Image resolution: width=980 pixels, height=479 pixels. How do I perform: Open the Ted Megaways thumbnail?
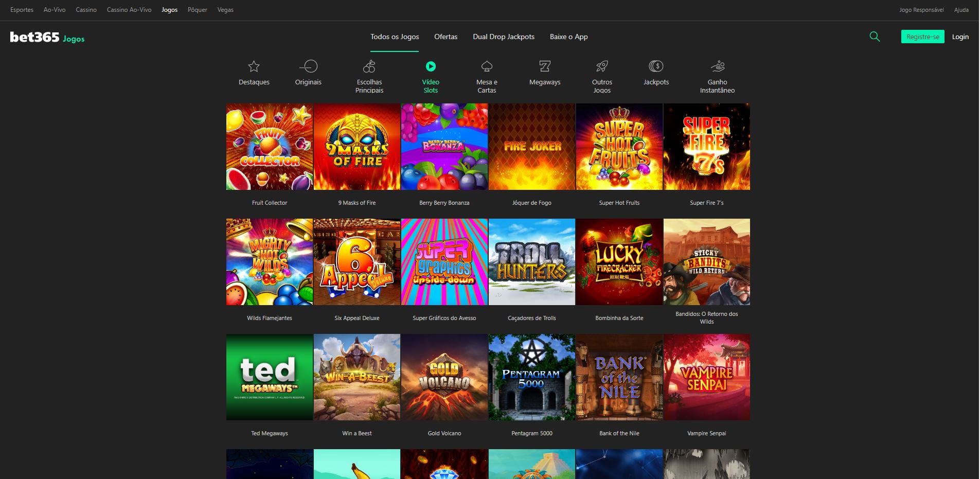pos(270,377)
